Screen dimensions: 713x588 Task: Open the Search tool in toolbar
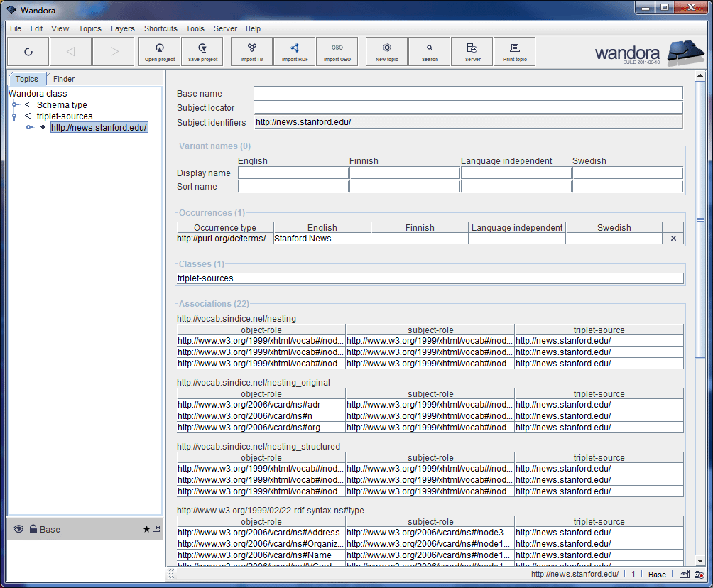click(429, 51)
